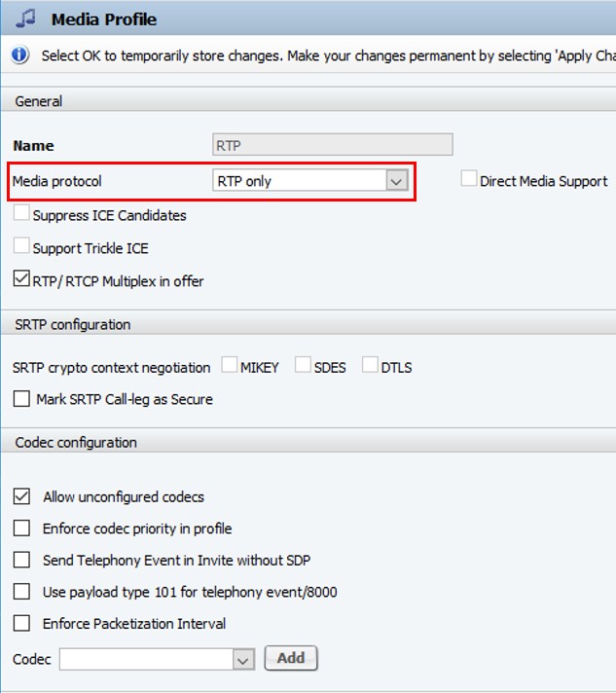Enable the SDES checkbox
616x693 pixels.
pyautogui.click(x=303, y=365)
